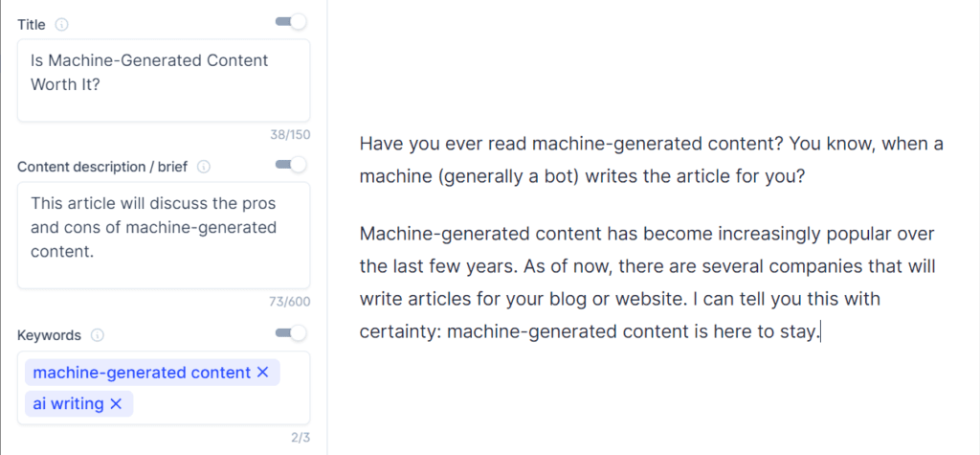Screen dimensions: 980x455
Task: Disable the Content description toggle
Action: [x=291, y=165]
